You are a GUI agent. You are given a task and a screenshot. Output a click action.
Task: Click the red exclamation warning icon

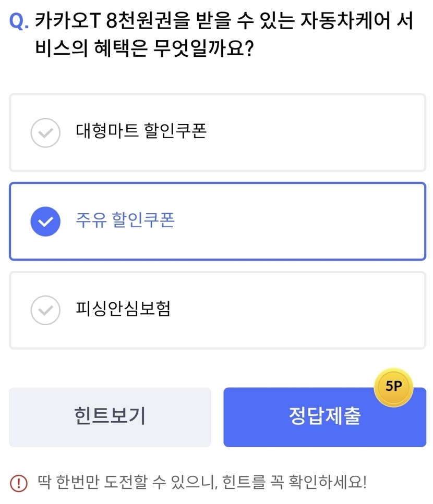pyautogui.click(x=19, y=483)
